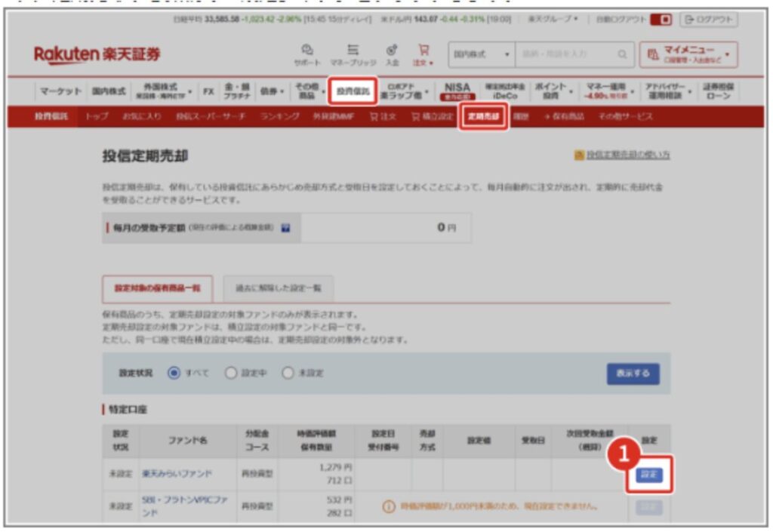Image resolution: width=773 pixels, height=532 pixels.
Task: Select the 設定中 radio button
Action: coord(231,373)
